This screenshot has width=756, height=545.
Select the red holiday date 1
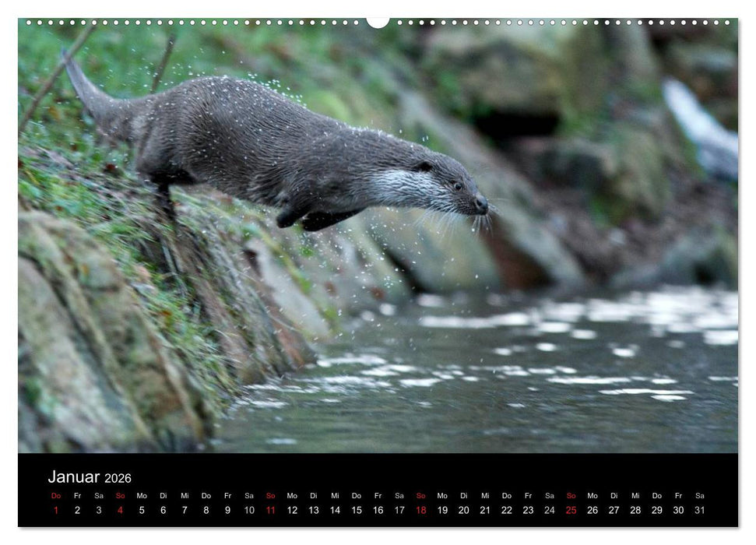pyautogui.click(x=55, y=508)
